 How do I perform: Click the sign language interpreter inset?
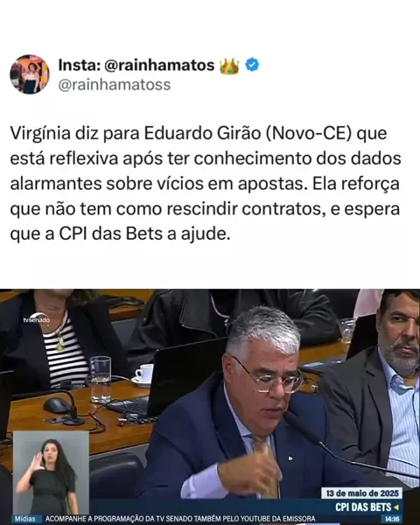pos(51,472)
